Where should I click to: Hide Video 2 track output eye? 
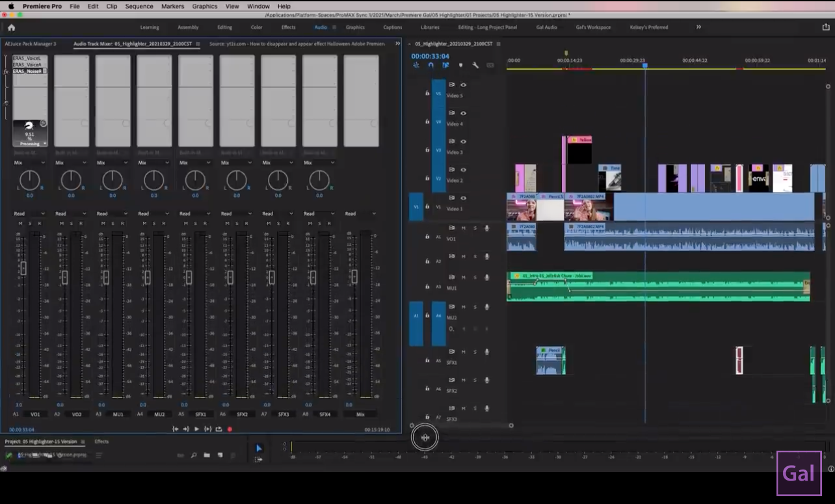464,170
